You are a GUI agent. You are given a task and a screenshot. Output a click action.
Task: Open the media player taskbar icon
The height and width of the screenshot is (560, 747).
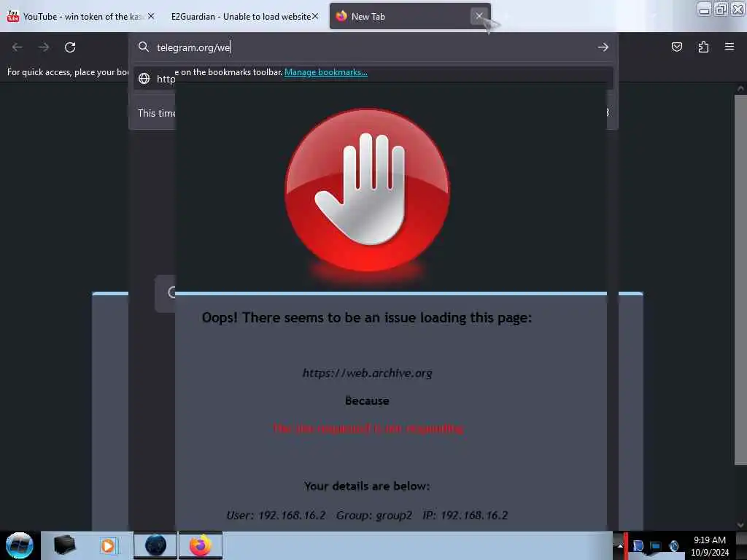click(x=108, y=545)
